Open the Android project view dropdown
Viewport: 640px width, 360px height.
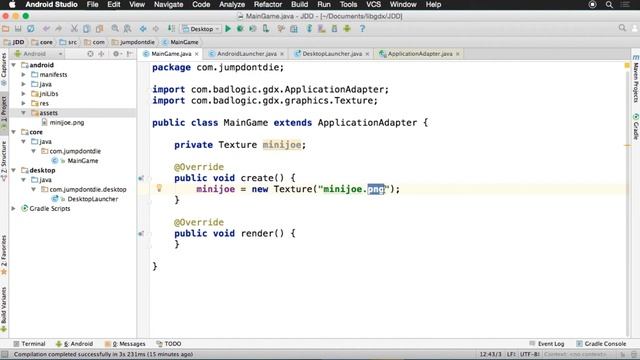38,53
